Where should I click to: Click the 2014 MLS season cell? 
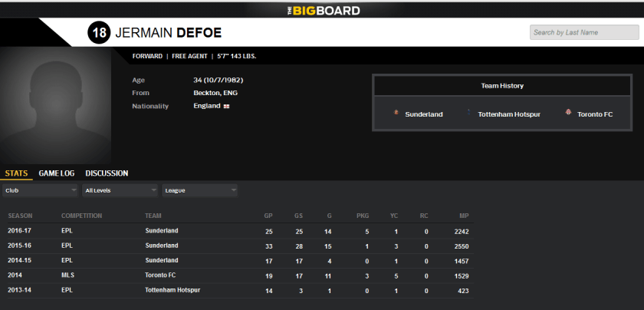15,275
